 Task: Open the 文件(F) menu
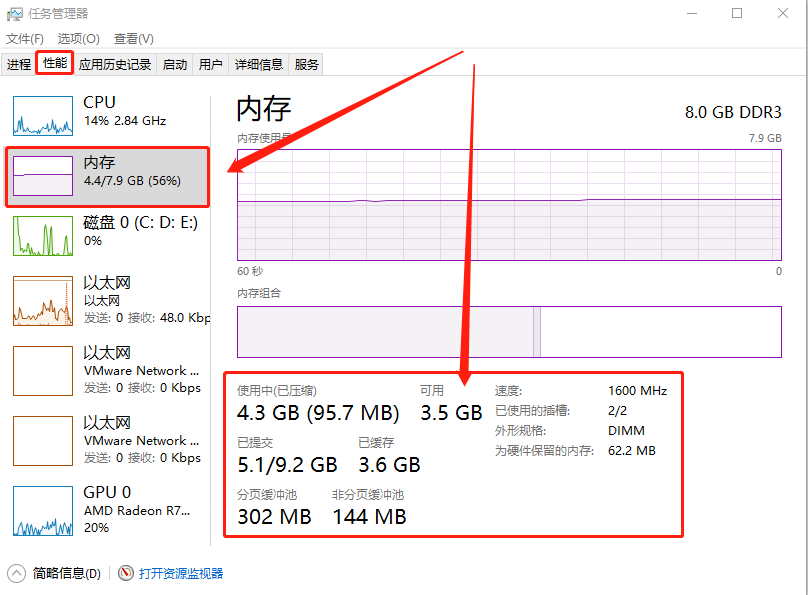(25, 39)
